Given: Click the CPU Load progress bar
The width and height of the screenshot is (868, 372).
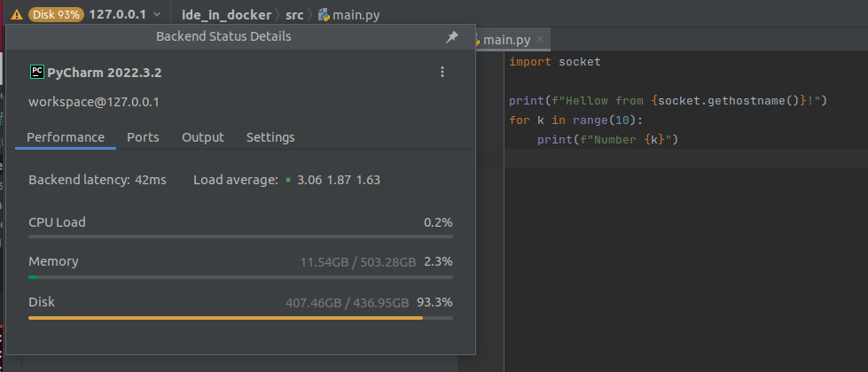Looking at the screenshot, I should pos(240,236).
